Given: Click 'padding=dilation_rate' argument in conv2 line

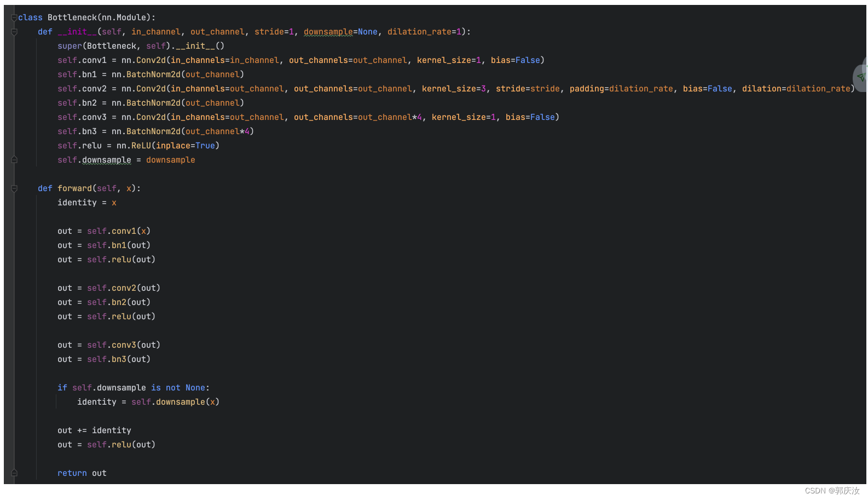Looking at the screenshot, I should [x=621, y=89].
